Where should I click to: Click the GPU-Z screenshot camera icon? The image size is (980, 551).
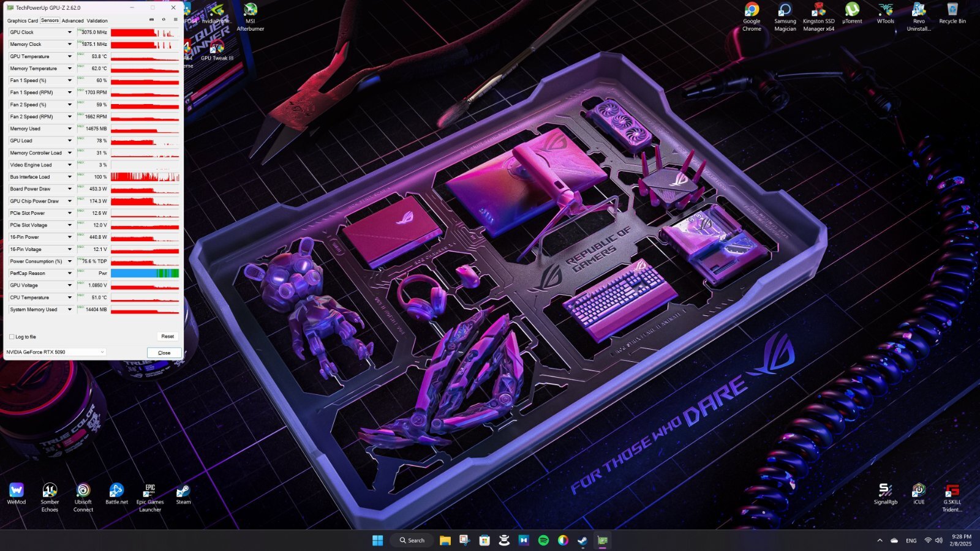(152, 20)
